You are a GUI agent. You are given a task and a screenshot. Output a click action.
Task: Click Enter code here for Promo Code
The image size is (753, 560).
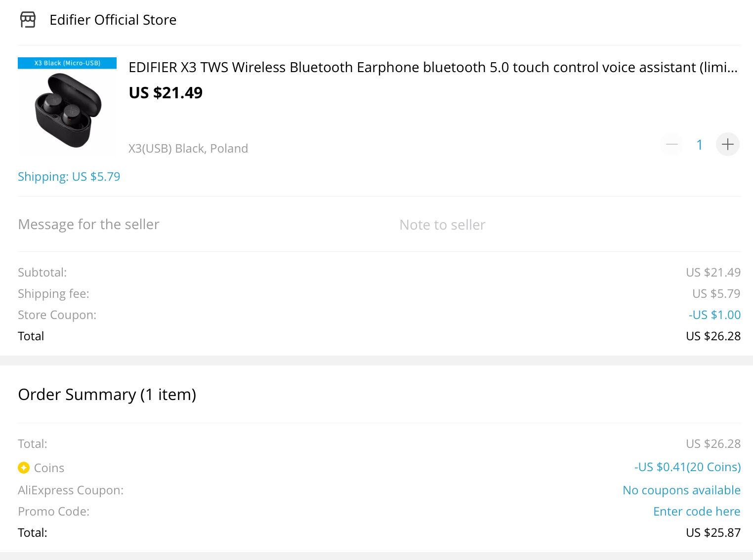697,511
